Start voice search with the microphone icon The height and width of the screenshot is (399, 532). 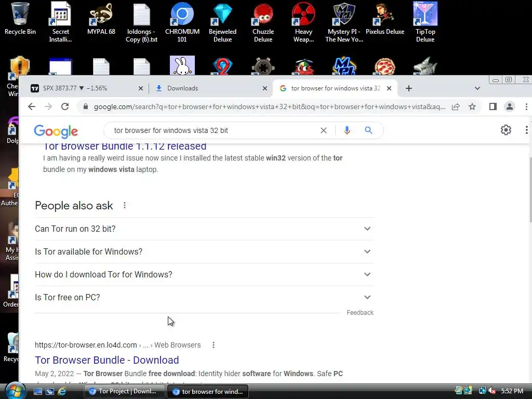click(347, 130)
